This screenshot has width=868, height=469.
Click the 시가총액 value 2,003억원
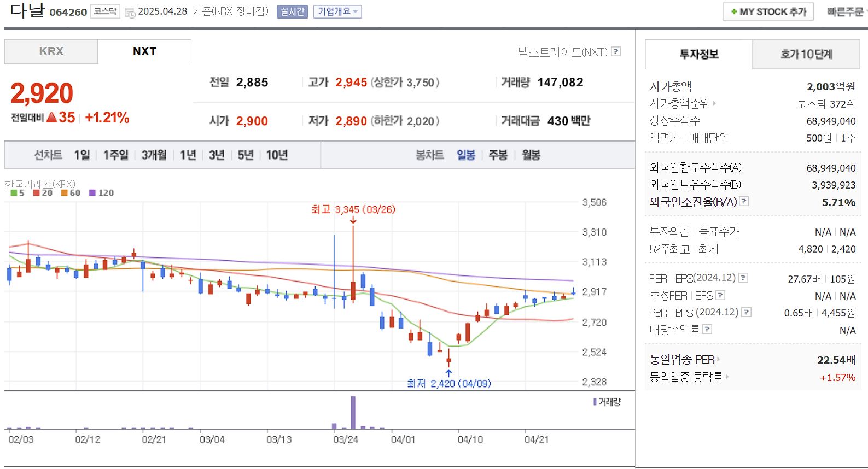point(831,86)
